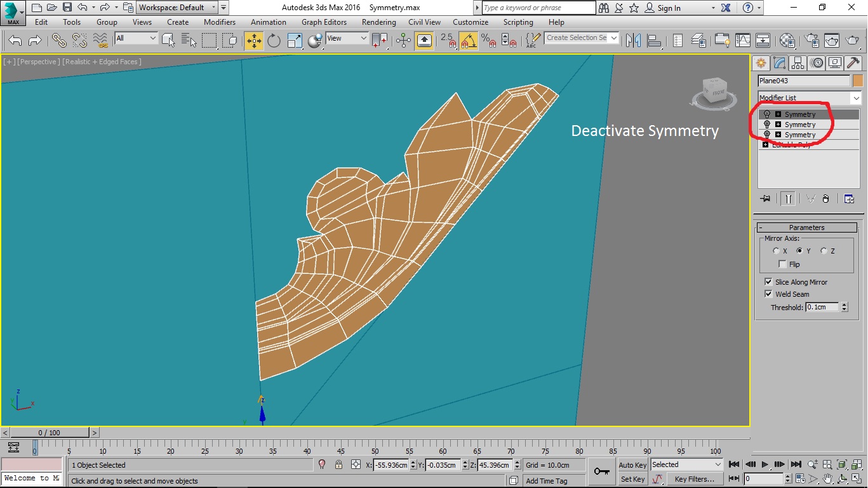Disable the topmost Symmetry modifier lightbulb
The image size is (868, 488).
tap(767, 115)
